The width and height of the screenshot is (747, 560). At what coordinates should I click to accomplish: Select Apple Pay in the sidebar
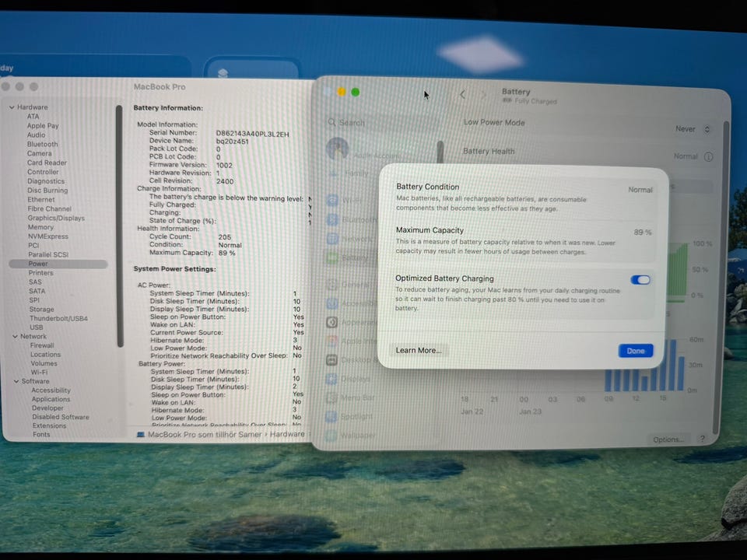point(43,126)
